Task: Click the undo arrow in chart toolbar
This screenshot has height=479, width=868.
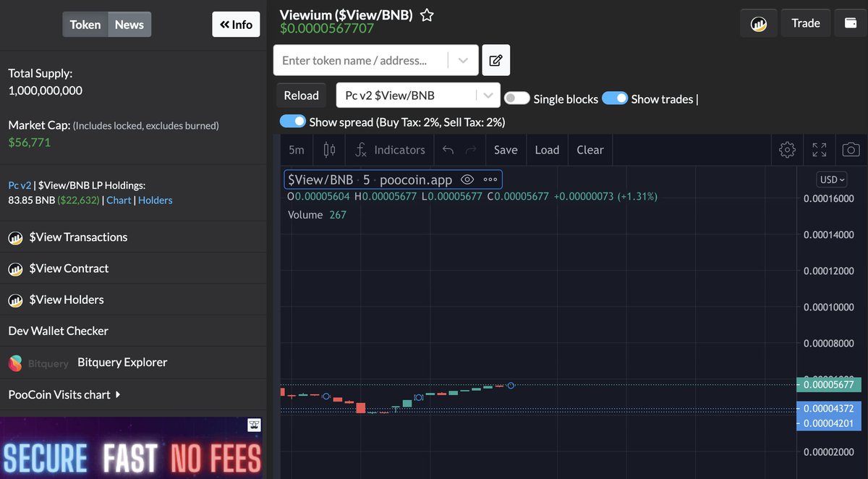Action: tap(448, 150)
